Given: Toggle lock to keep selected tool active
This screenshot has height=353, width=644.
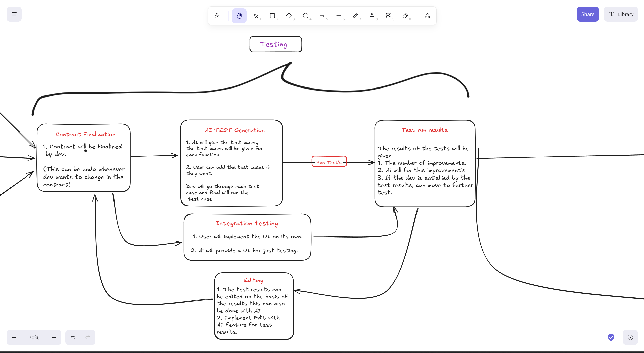Looking at the screenshot, I should coord(217,16).
